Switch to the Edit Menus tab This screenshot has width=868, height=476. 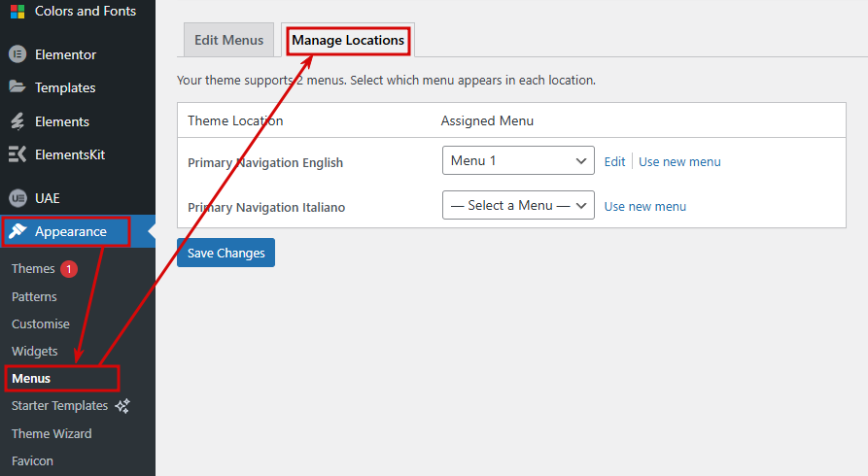click(x=228, y=40)
